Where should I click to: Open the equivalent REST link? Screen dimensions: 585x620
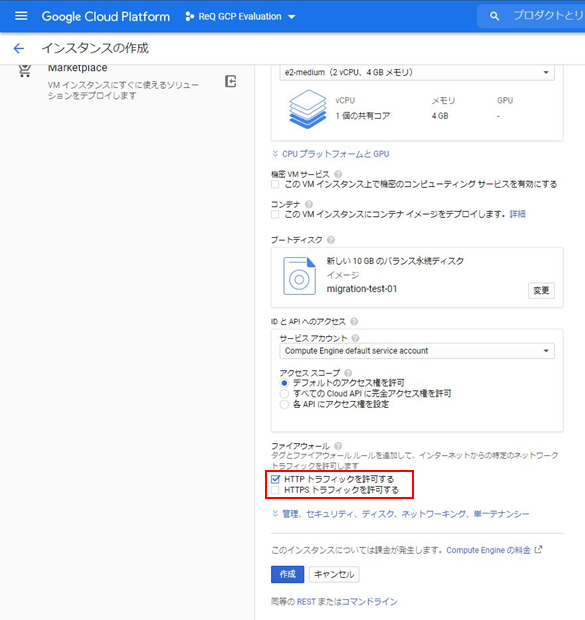(x=306, y=602)
